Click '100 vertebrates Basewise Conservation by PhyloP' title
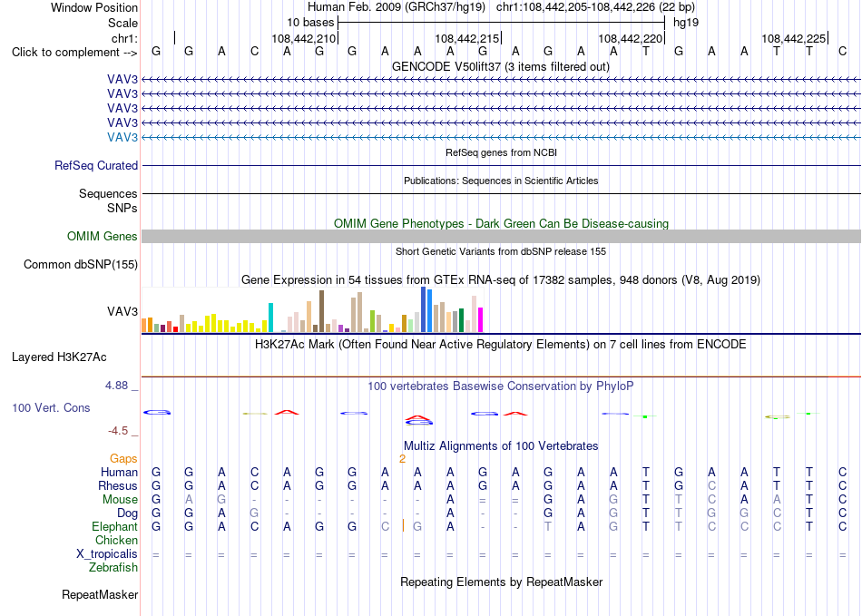Screen dimensions: 862x616 pos(501,386)
